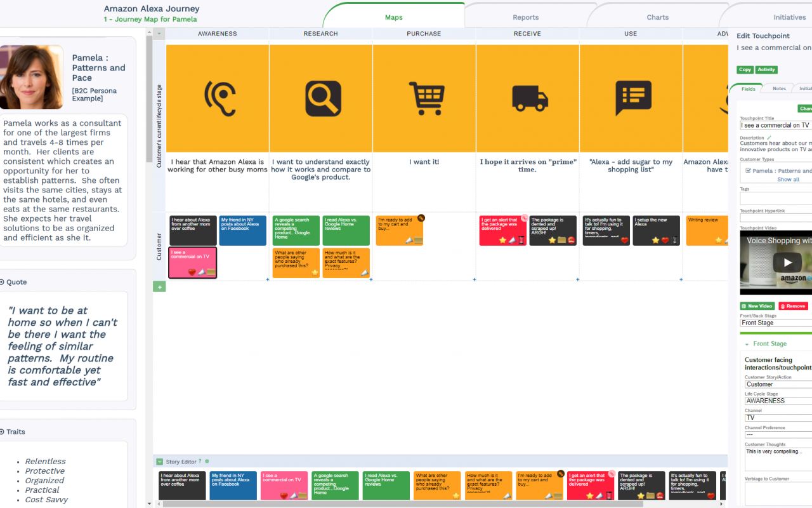Click the link badge on 'I get an alert' map card
The image size is (812, 508).
[x=524, y=218]
